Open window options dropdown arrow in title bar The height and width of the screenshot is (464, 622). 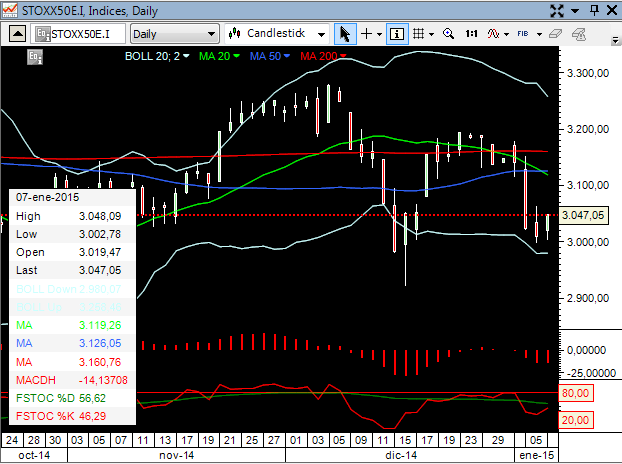575,11
